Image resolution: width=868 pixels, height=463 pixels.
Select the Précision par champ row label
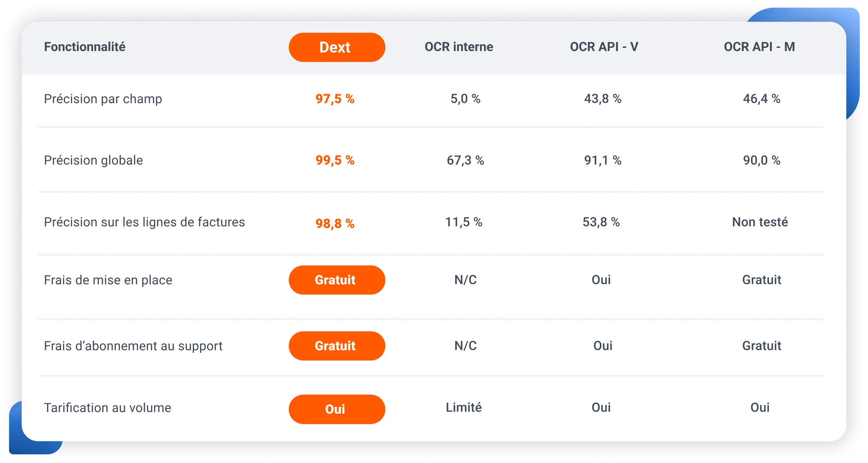pos(103,99)
